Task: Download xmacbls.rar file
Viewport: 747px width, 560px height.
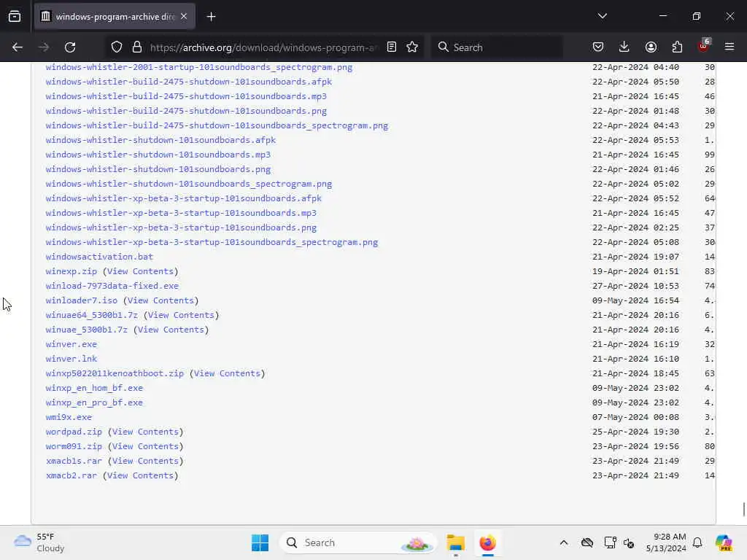Action: (x=74, y=461)
